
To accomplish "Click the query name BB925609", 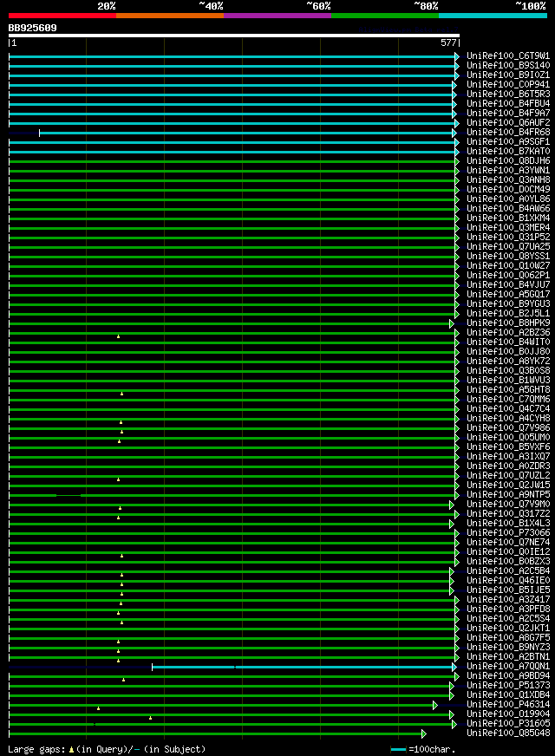I will 32,28.
